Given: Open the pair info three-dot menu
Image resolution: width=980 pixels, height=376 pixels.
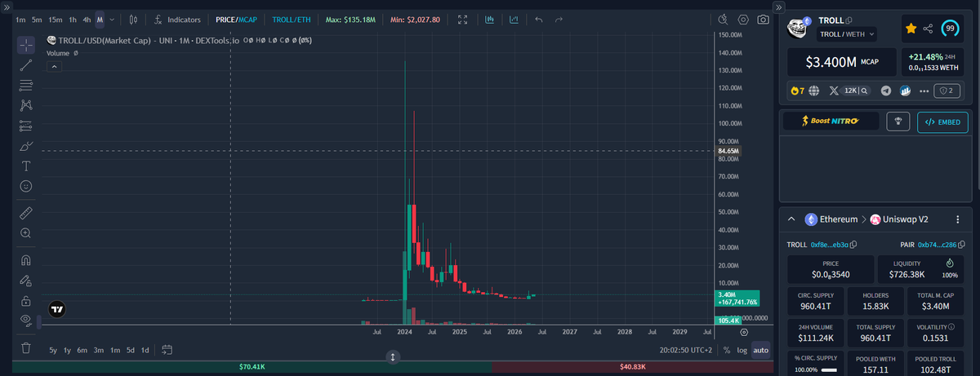Looking at the screenshot, I should pos(957,219).
